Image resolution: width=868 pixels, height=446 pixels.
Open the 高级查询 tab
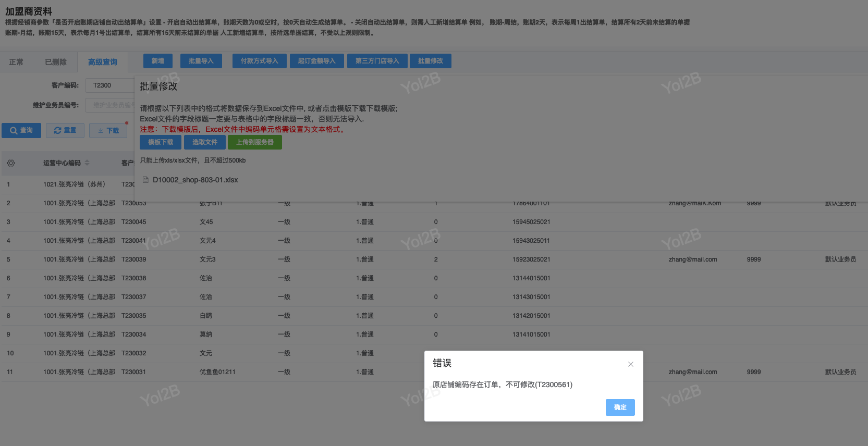[x=102, y=62]
